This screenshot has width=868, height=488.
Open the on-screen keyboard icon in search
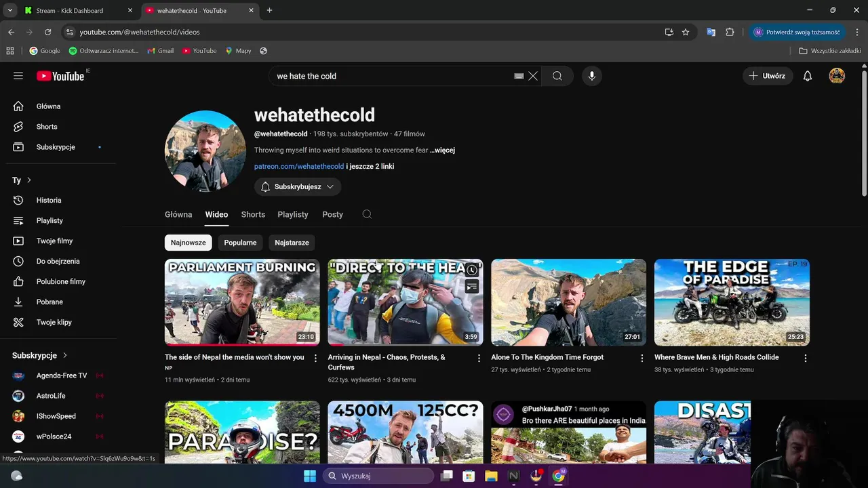519,76
